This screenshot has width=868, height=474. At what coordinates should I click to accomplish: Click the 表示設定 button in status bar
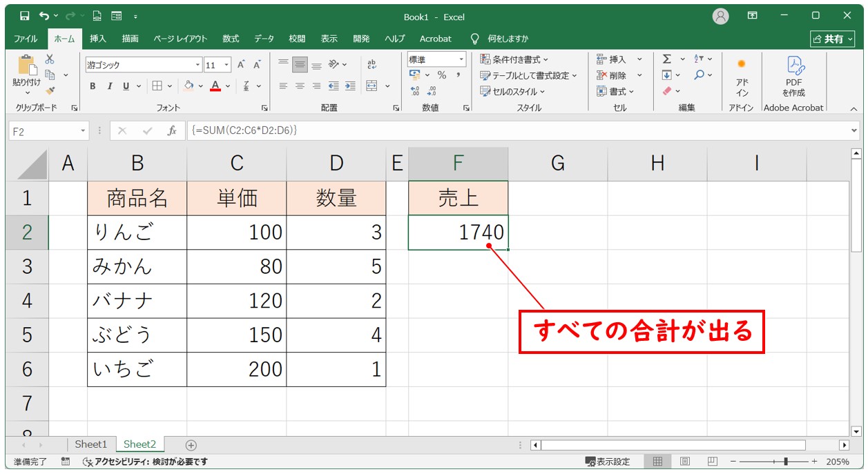(608, 462)
